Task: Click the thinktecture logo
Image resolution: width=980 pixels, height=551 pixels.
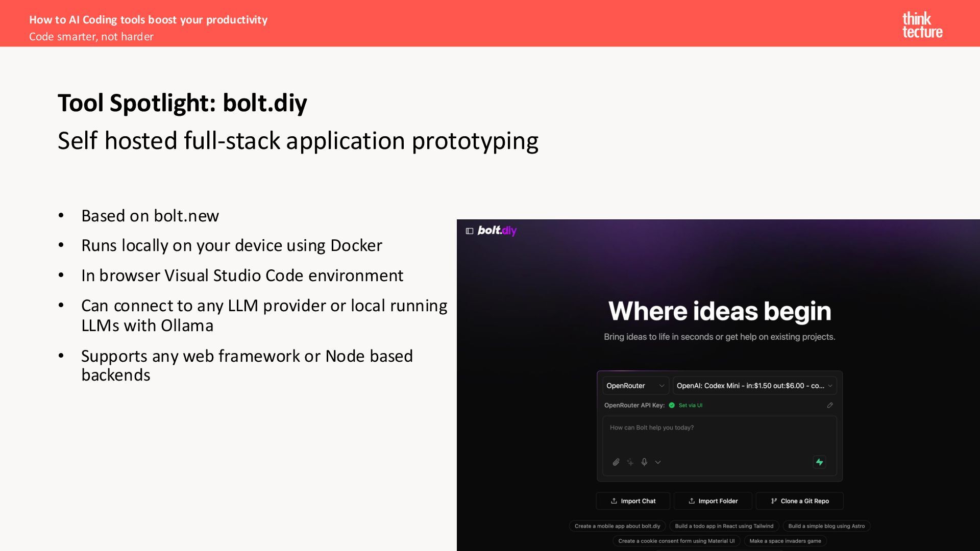Action: click(x=922, y=26)
